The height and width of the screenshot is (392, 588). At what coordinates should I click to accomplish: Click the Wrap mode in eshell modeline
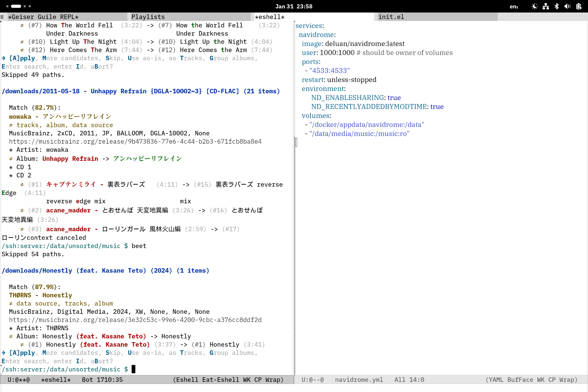click(273, 380)
